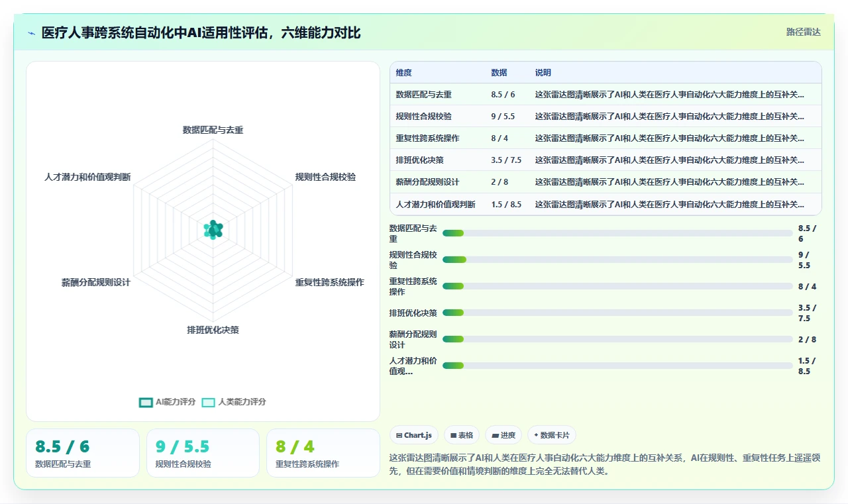This screenshot has width=848, height=504.
Task: Select the 进度 tag chip
Action: pos(503,435)
